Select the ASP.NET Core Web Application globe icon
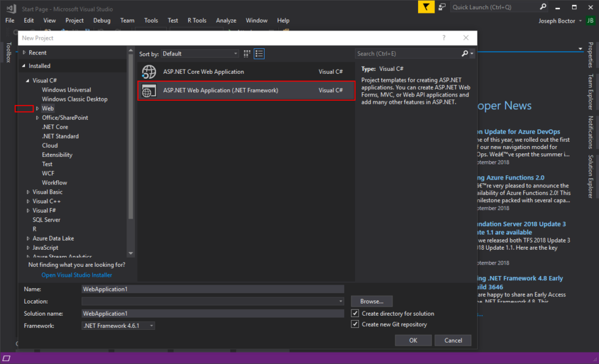The image size is (599, 364). (x=149, y=71)
